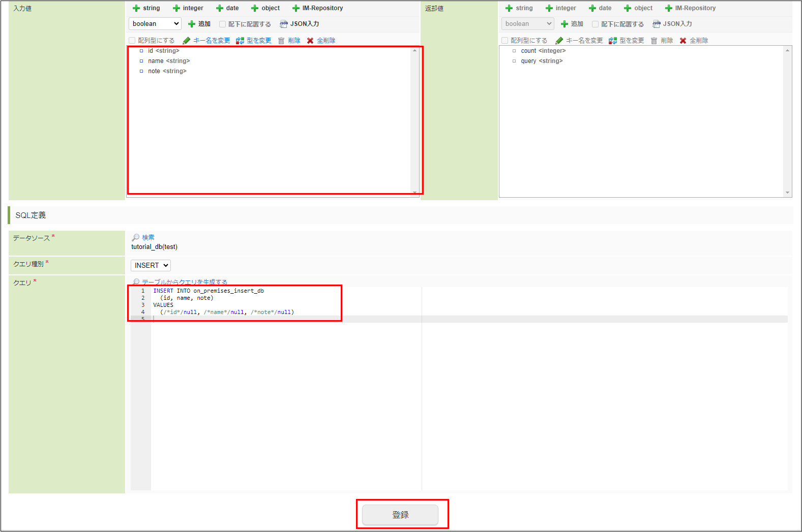
Task: Open the クエリ種別 INSERT dropdown
Action: tap(151, 265)
